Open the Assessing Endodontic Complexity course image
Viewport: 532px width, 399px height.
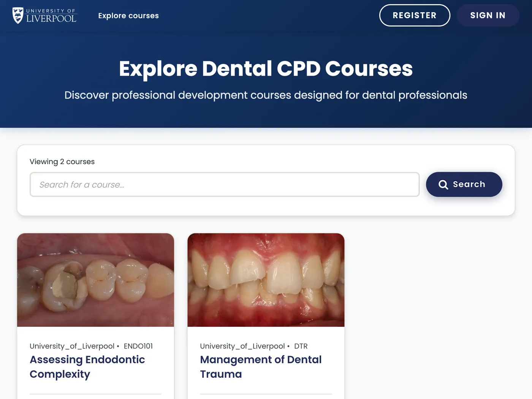click(96, 280)
